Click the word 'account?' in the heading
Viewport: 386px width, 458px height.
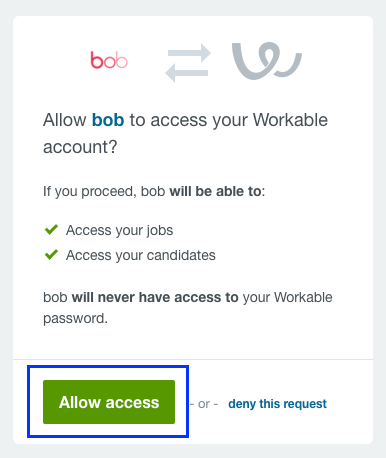[80, 147]
